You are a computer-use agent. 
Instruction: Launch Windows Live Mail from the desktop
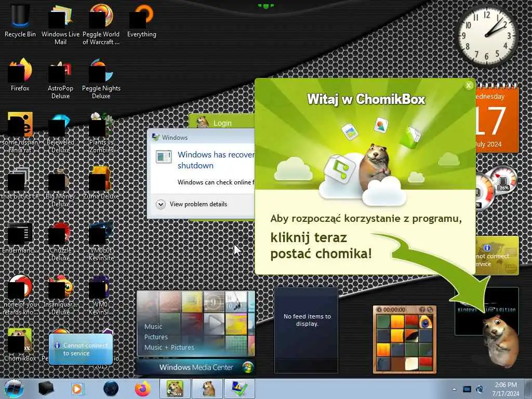tap(60, 24)
